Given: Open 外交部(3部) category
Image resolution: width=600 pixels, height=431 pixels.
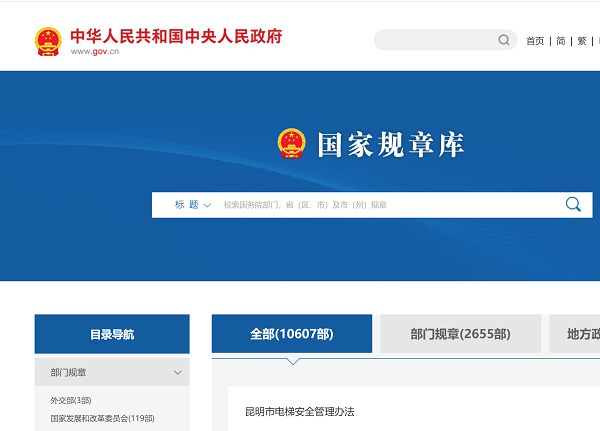Looking at the screenshot, I should click(x=71, y=400).
